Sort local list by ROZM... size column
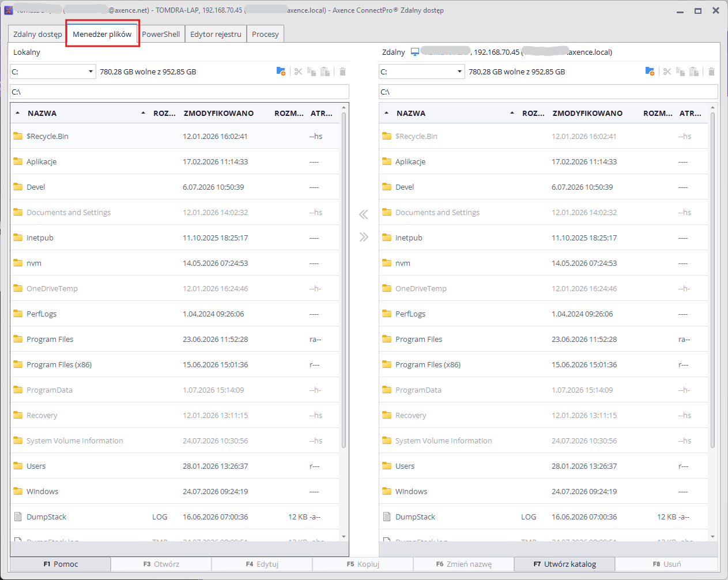Image resolution: width=728 pixels, height=580 pixels. tap(289, 113)
